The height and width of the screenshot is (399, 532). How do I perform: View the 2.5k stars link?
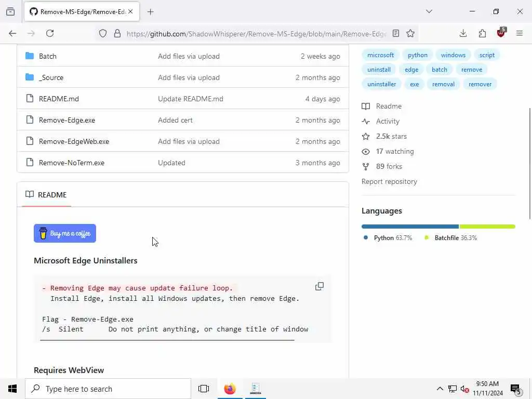pyautogui.click(x=384, y=137)
